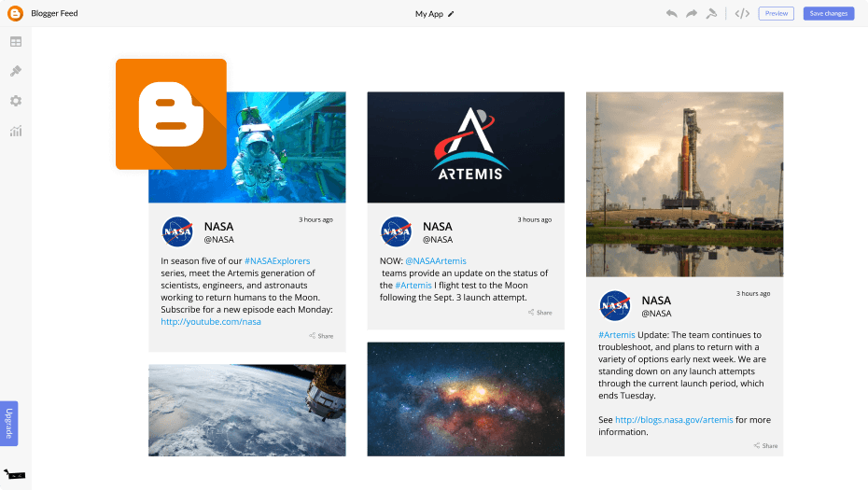Screen dimensions: 868x490
Task: Open the youtube.com/nasa link
Action: coord(211,322)
